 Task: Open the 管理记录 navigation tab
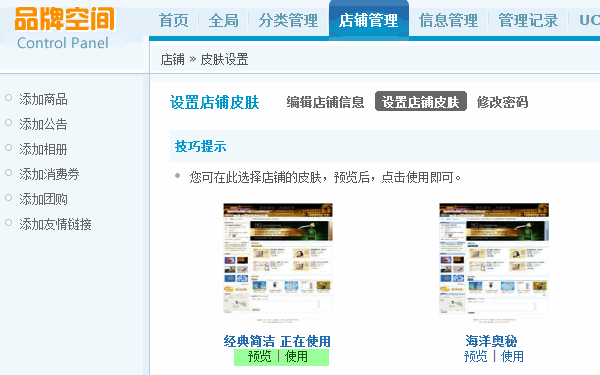coord(528,20)
